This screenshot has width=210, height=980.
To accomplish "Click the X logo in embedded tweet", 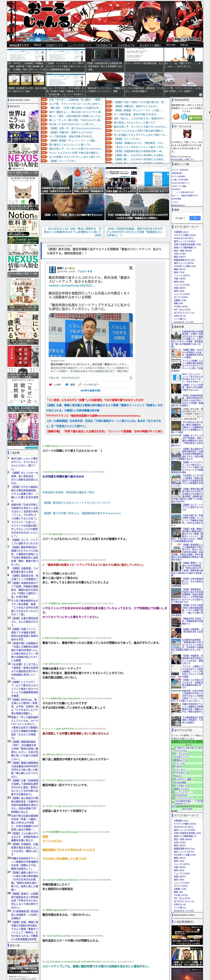I will (131, 268).
